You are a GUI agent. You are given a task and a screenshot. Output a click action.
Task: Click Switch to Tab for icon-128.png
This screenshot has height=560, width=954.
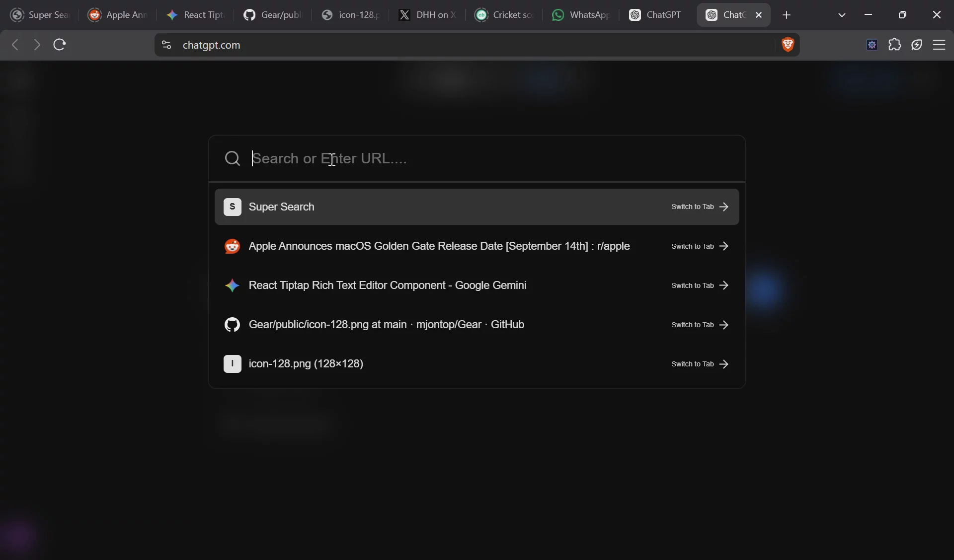point(700,364)
